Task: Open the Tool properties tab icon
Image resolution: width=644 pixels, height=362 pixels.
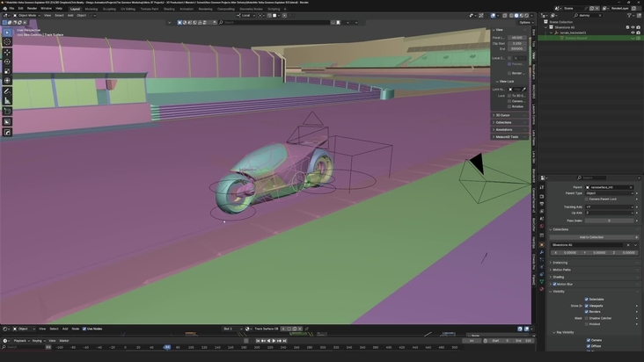Action: tap(542, 187)
